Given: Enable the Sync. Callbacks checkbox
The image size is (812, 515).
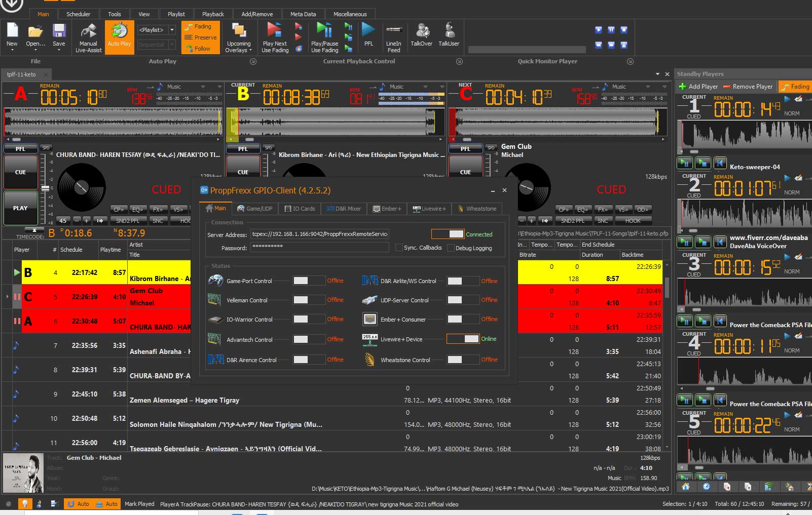Looking at the screenshot, I should tap(399, 248).
